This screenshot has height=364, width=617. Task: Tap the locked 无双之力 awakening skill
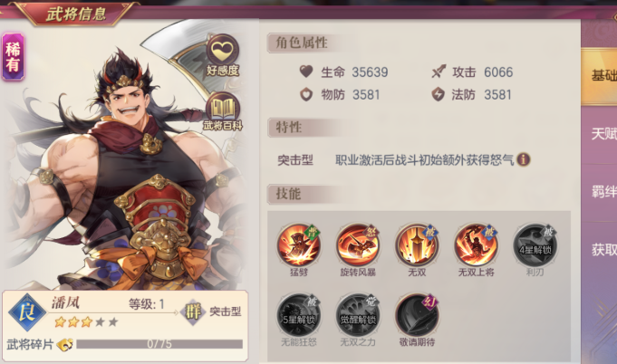(358, 315)
